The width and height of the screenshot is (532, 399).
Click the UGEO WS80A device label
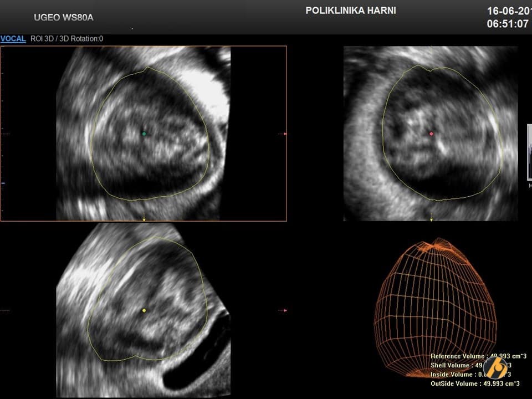63,17
